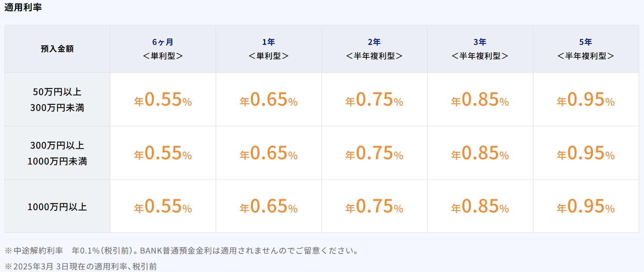Click the 1000万円以上 row label
The width and height of the screenshot is (644, 272).
57,207
